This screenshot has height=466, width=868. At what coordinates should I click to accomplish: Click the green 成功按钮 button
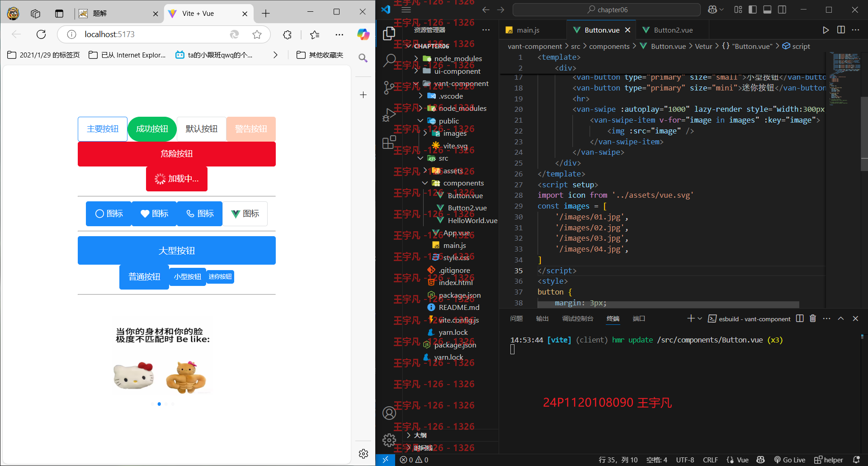pyautogui.click(x=152, y=129)
